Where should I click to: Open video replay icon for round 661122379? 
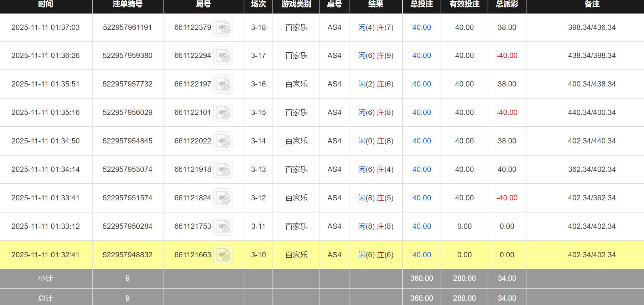tap(223, 27)
